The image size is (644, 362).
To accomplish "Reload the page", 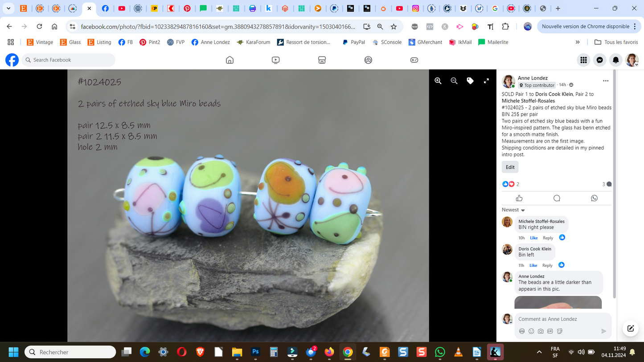I will 39,26.
